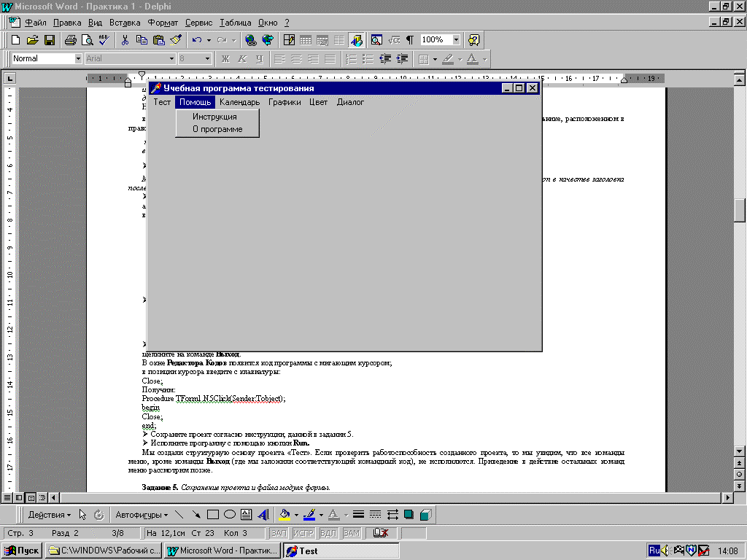747x560 pixels.
Task: Click the Пуск Start button
Action: pos(23,551)
